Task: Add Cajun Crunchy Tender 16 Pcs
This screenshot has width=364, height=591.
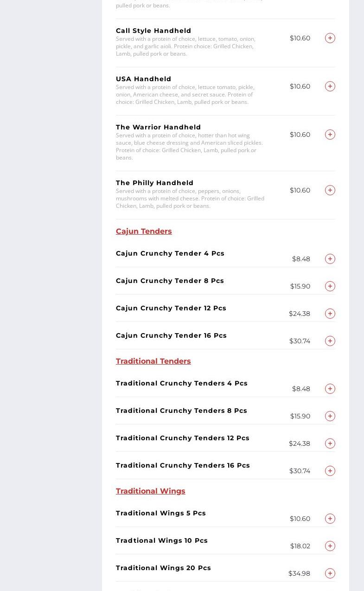Action: (x=330, y=341)
